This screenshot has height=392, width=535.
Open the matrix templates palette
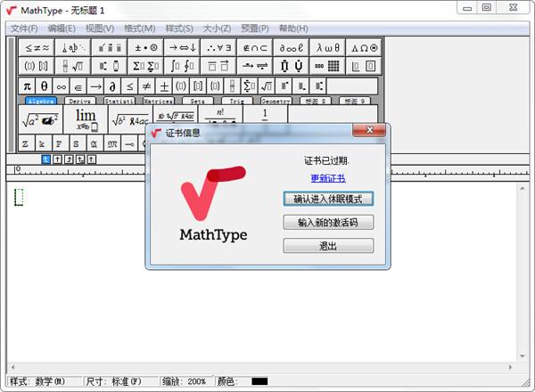pos(327,66)
